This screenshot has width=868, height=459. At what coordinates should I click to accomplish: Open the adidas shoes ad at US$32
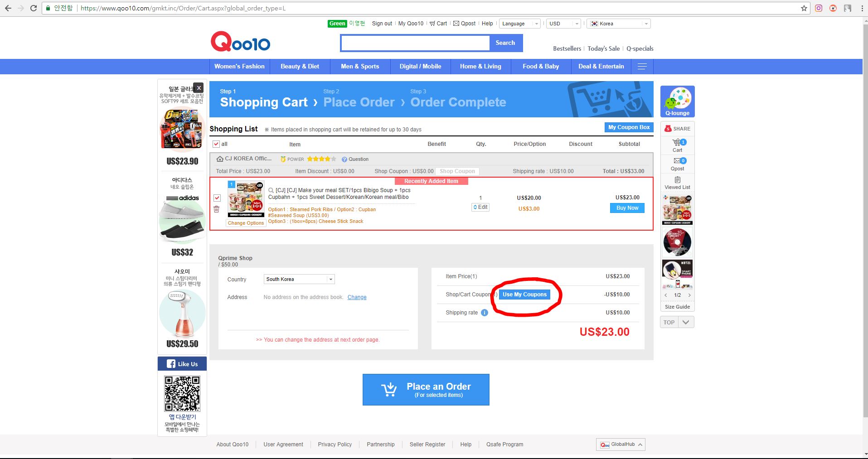(x=182, y=217)
